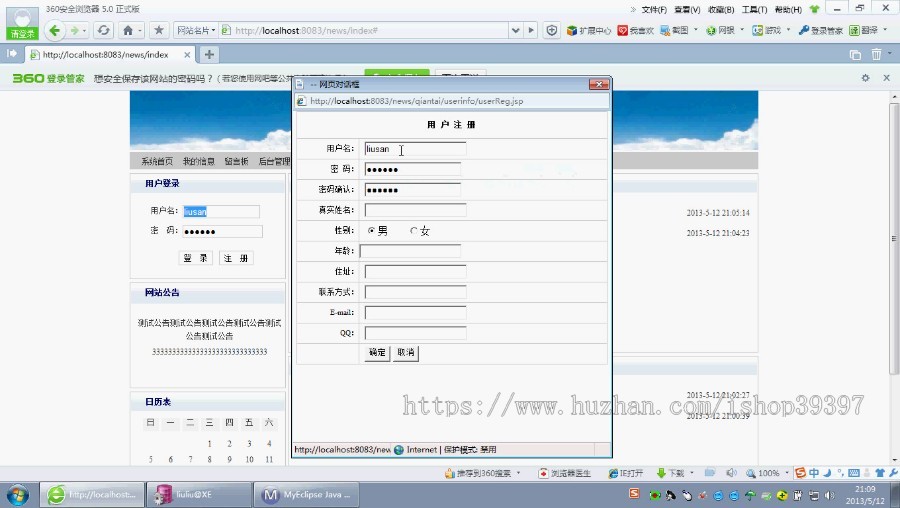Open the browser home page icon
Viewport: 900px width, 508px height.
click(128, 30)
